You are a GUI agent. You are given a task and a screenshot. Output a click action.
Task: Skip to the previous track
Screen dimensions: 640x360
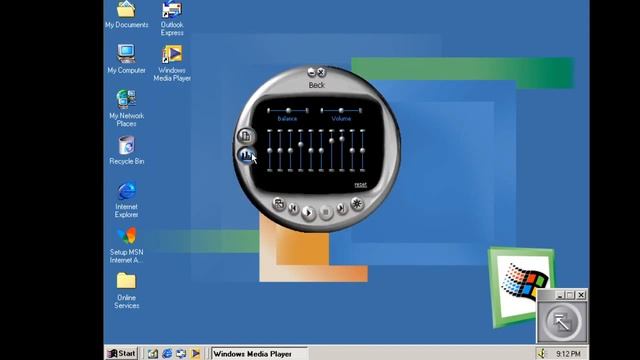pyautogui.click(x=293, y=208)
